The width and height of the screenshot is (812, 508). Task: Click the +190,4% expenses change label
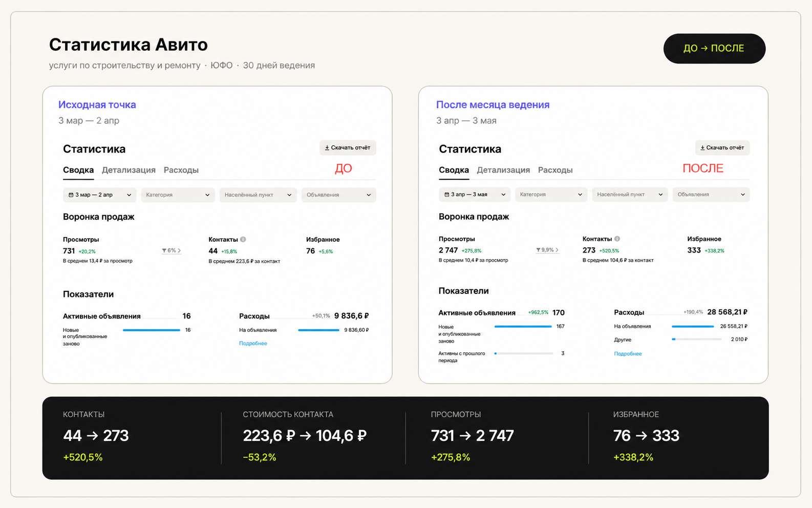(693, 312)
